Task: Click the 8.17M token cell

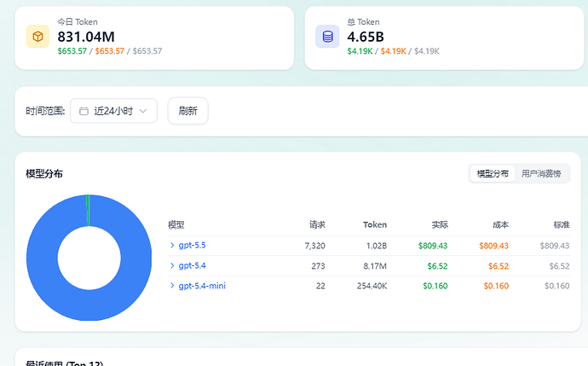Action: pyautogui.click(x=375, y=266)
